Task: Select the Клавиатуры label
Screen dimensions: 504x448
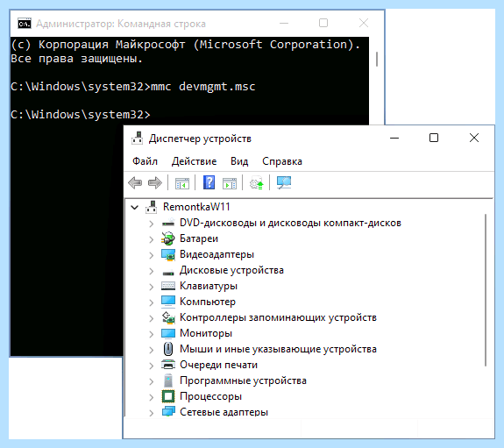Action: (209, 286)
